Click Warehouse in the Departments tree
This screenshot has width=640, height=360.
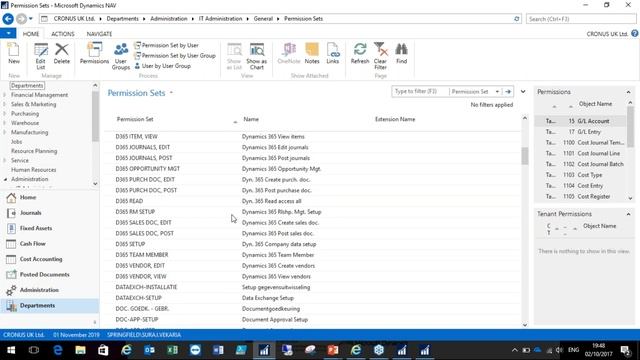[x=25, y=123]
